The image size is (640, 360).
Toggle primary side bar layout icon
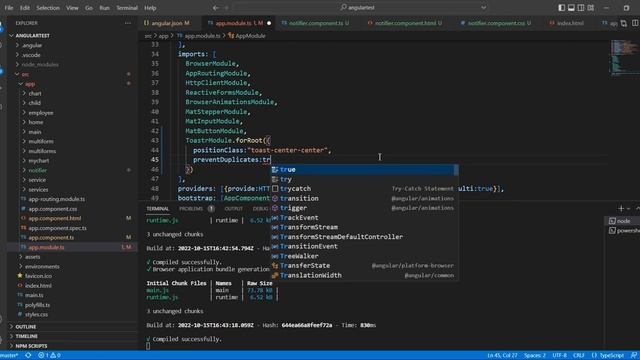(x=562, y=8)
